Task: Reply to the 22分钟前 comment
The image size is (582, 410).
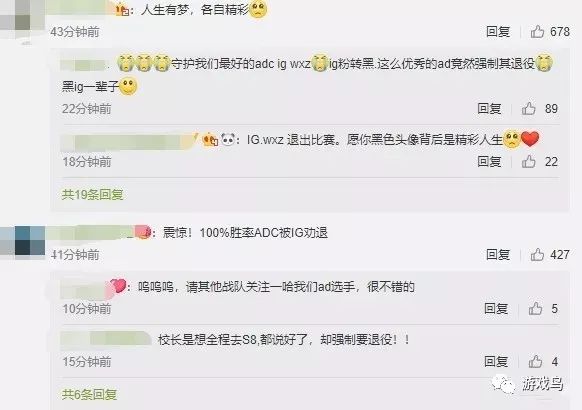Action: tap(489, 109)
